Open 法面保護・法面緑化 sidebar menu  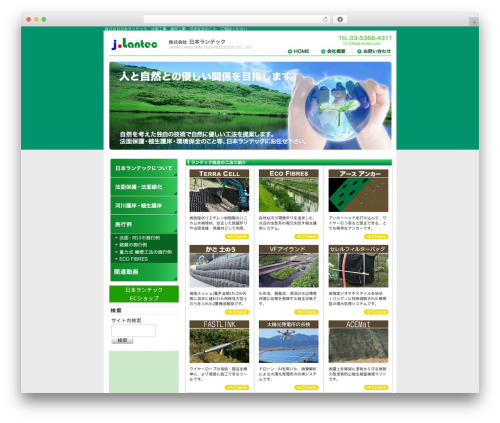click(144, 187)
